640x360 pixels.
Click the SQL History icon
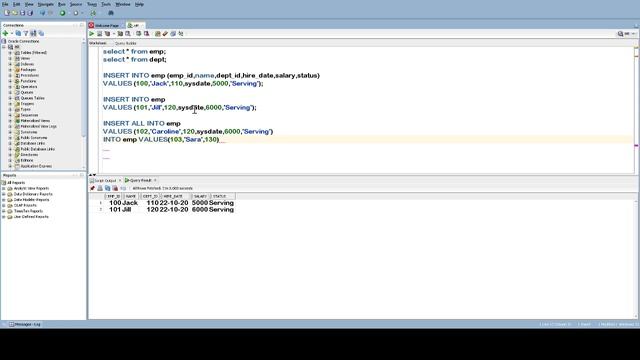tap(173, 34)
